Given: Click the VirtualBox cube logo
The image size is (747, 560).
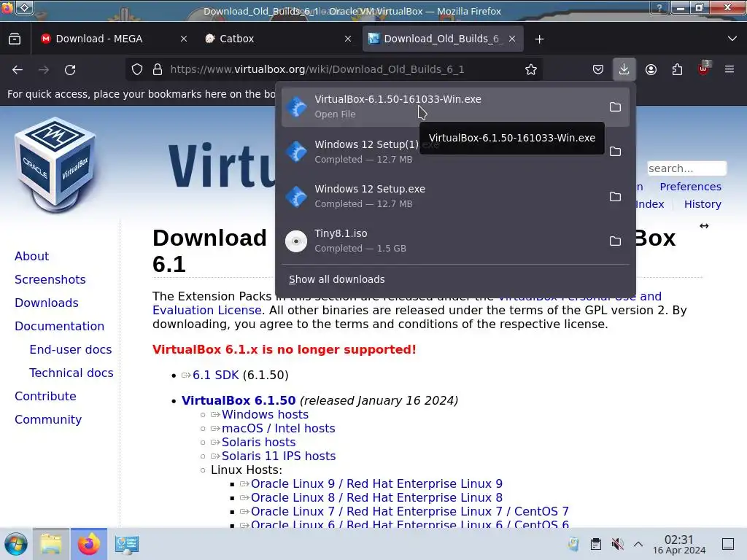Looking at the screenshot, I should pyautogui.click(x=55, y=164).
